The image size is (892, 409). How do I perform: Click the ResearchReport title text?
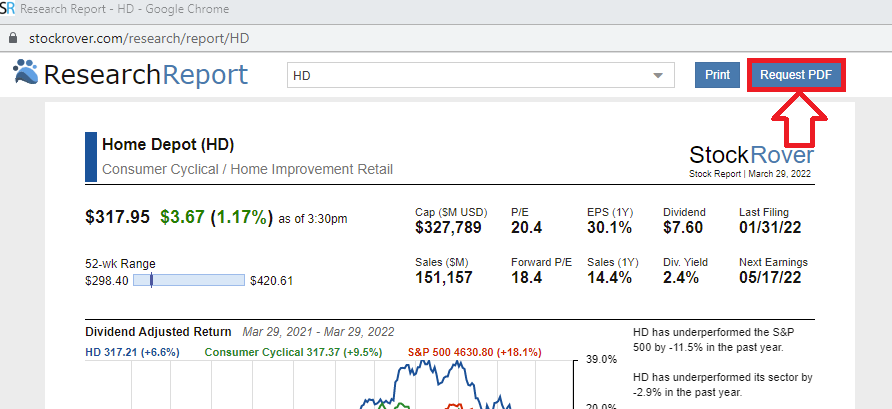146,75
